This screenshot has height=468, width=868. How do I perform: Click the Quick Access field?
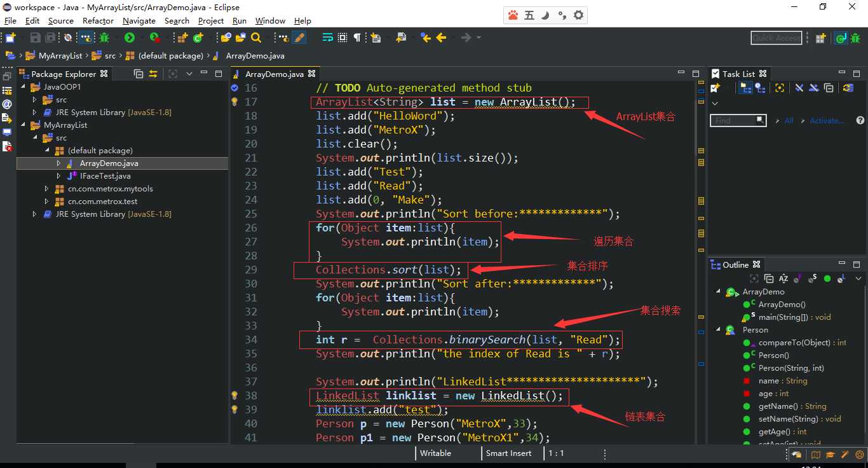(x=776, y=38)
